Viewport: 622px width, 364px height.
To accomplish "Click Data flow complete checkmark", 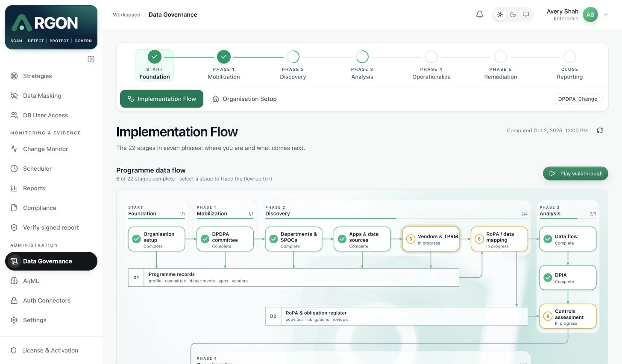I will [x=548, y=239].
